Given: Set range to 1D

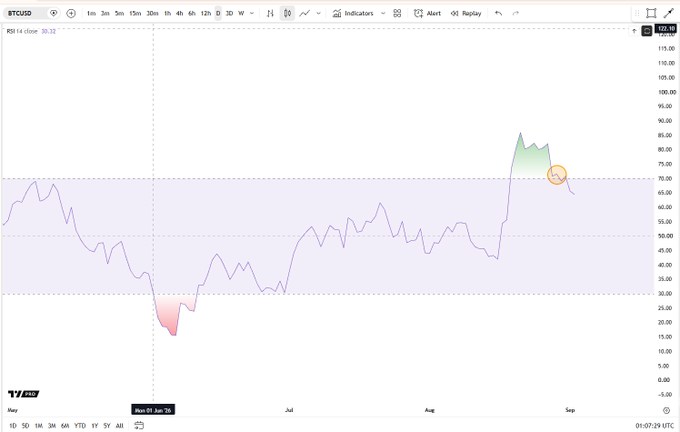Looking at the screenshot, I should tap(13, 426).
